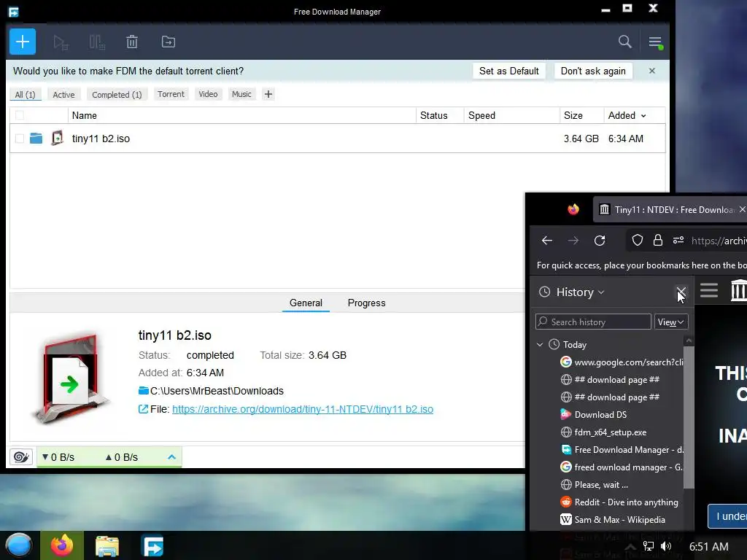Open the FDM hamburger main menu
747x560 pixels.
pos(655,42)
